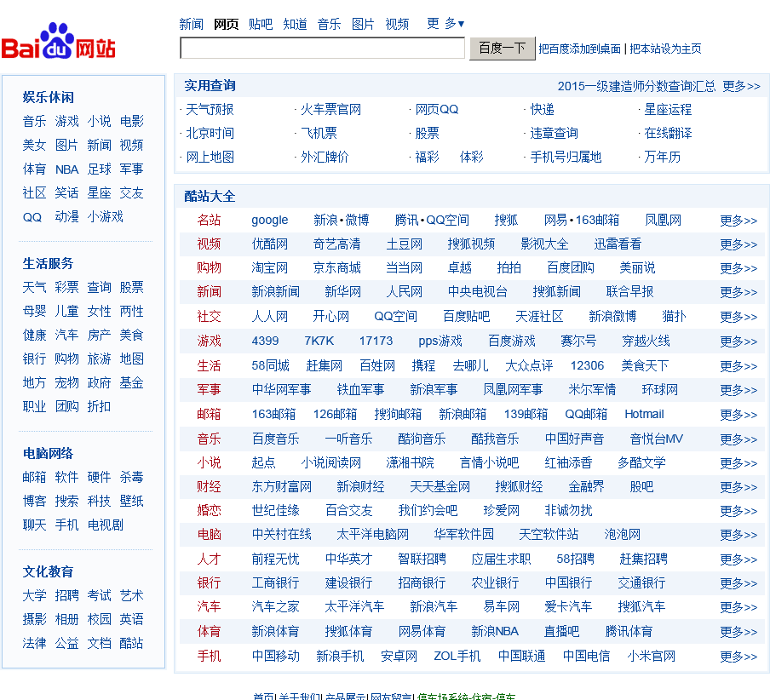770x700 pixels.
Task: Click 外汇牌价 link
Action: point(325,157)
